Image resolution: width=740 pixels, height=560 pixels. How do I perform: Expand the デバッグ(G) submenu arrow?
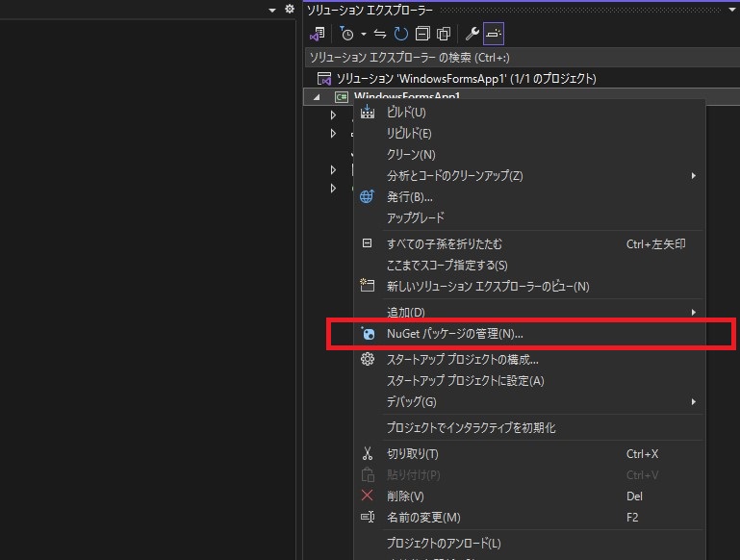(693, 402)
